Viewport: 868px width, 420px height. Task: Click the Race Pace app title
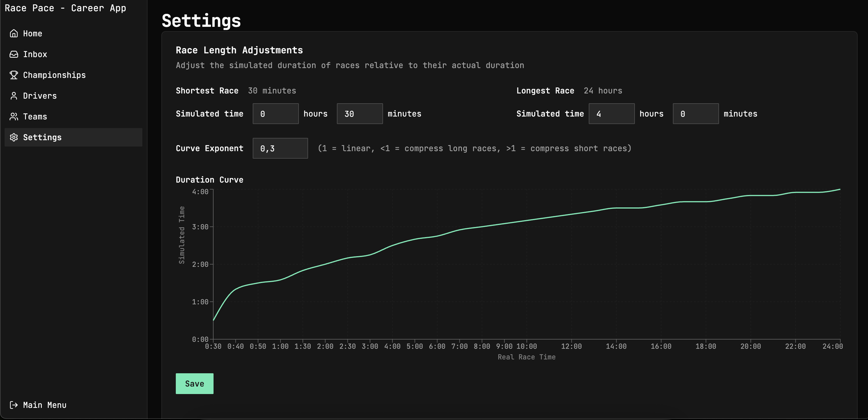click(66, 8)
